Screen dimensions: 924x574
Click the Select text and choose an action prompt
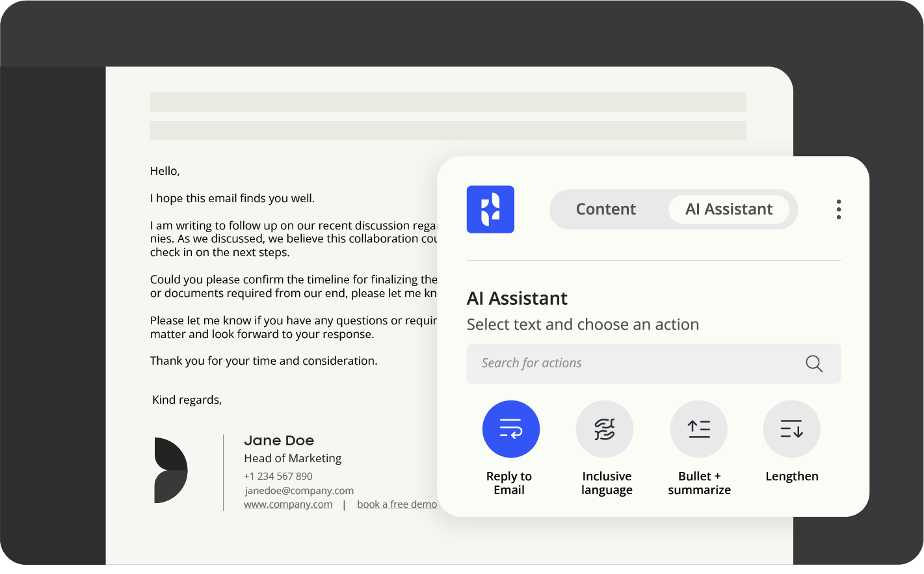pos(583,324)
